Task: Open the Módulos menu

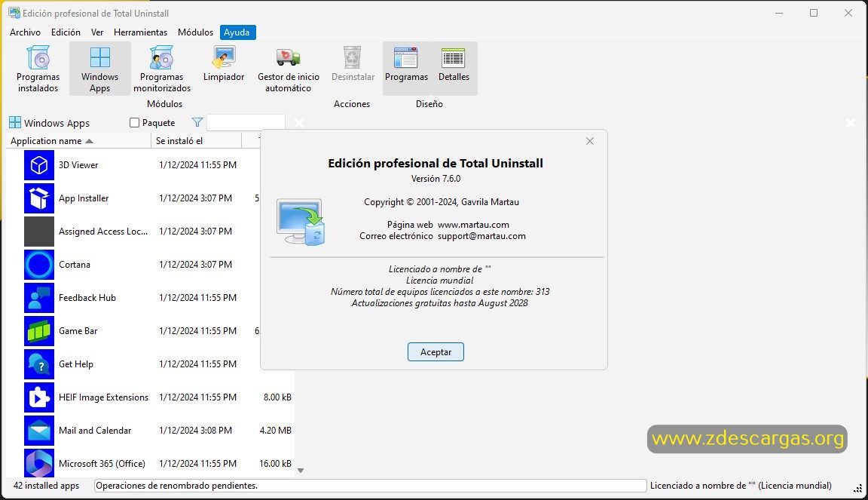Action: pos(195,32)
